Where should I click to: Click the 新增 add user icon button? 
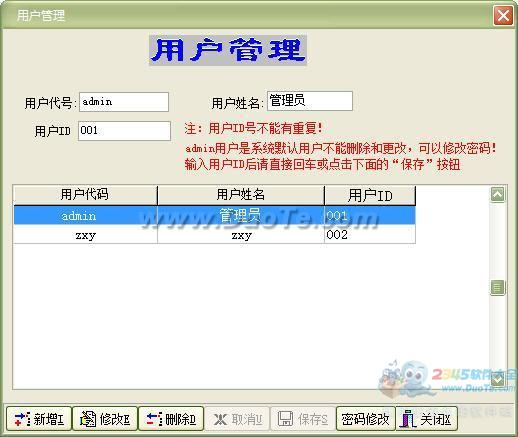pos(39,419)
